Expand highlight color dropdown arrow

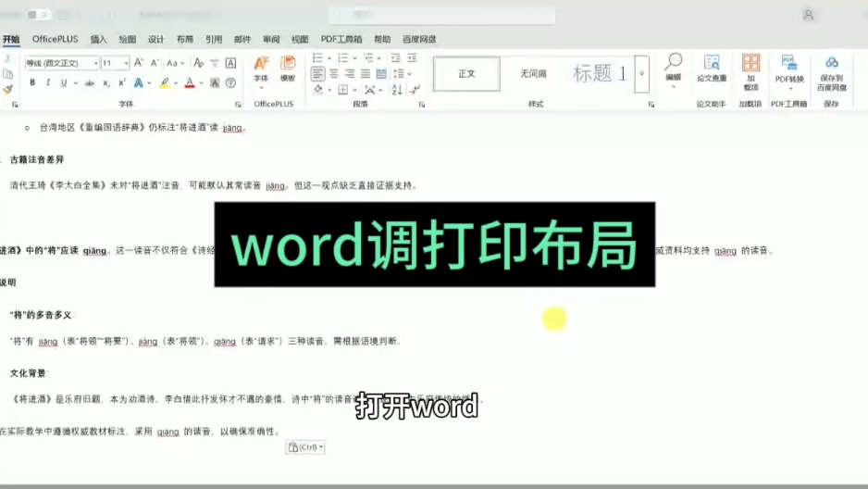click(x=176, y=83)
